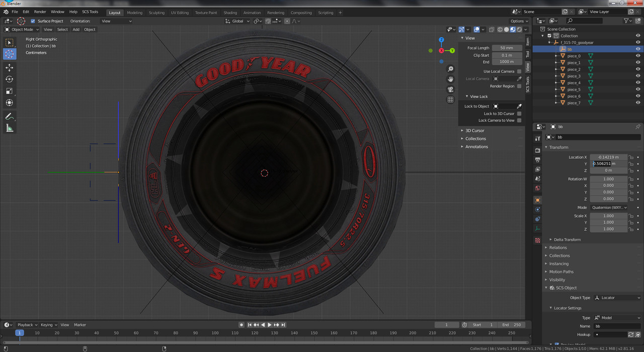644x352 pixels.
Task: Open the Keying popover in timeline
Action: click(48, 325)
